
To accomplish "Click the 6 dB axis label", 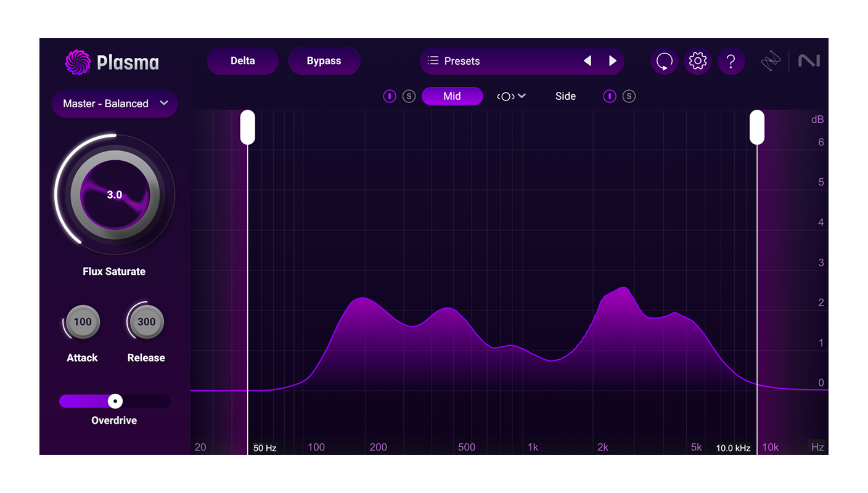I will click(x=821, y=142).
